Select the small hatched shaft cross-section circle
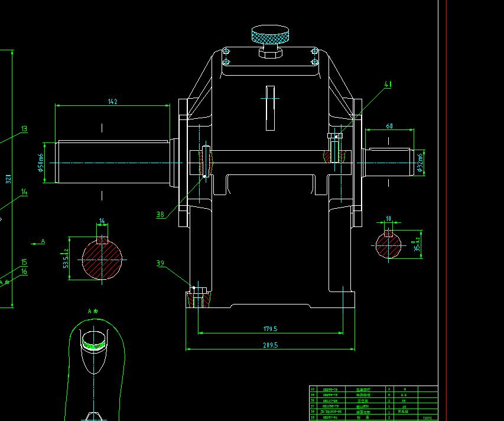Viewport: 504px width, 421px height. point(389,245)
